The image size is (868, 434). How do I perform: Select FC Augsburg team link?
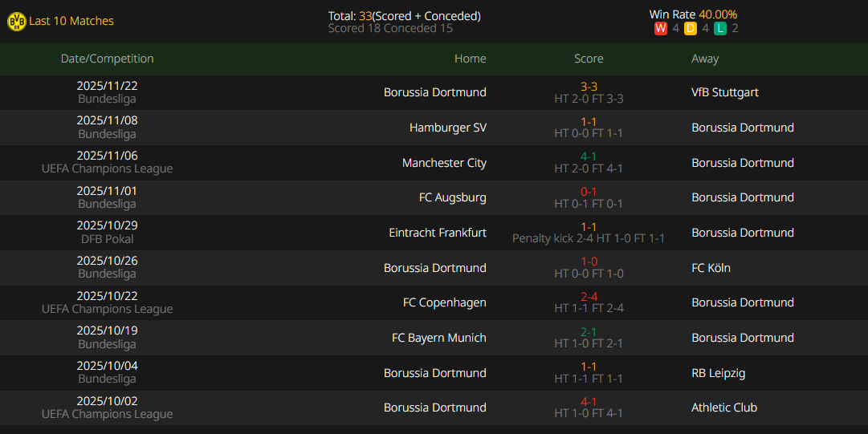pos(452,197)
